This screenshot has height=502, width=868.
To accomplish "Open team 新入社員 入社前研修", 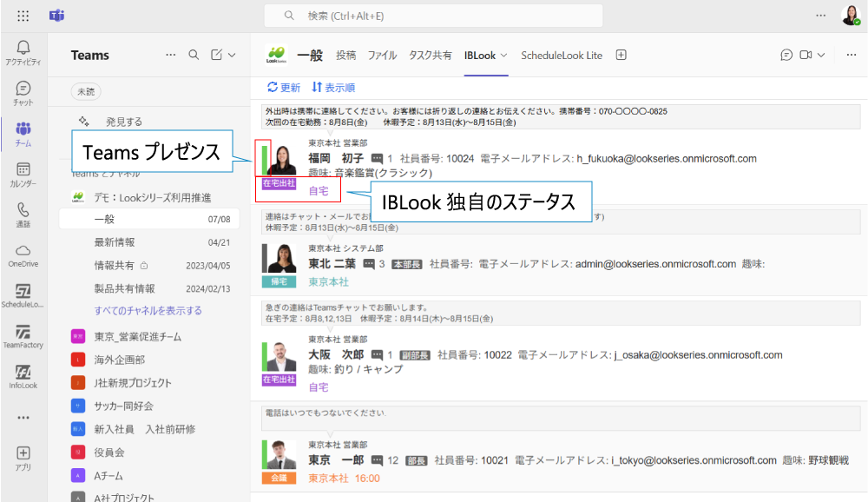I will pyautogui.click(x=144, y=429).
